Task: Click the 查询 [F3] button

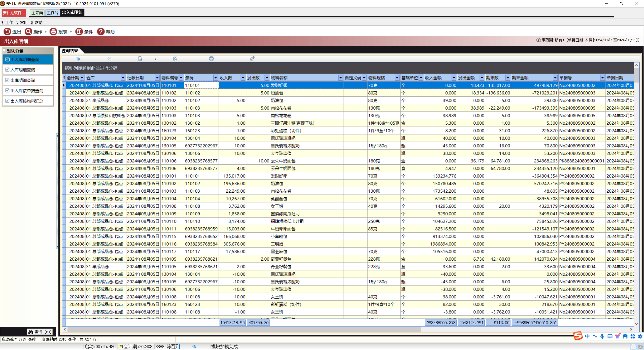Action: [40, 332]
